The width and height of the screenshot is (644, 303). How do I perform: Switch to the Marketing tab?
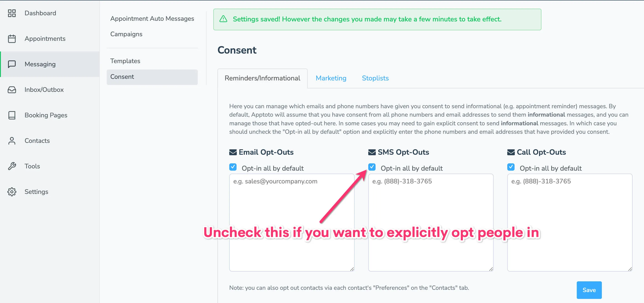click(x=331, y=78)
